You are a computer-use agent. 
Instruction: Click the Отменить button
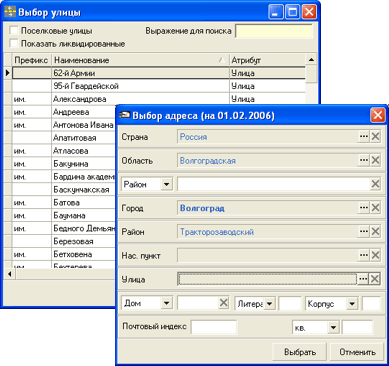(357, 352)
